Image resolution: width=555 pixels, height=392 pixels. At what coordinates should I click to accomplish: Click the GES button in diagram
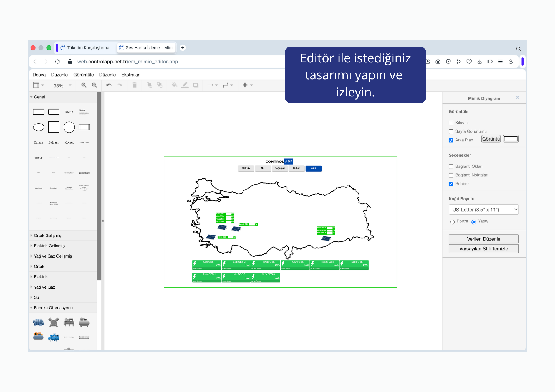pyautogui.click(x=314, y=169)
